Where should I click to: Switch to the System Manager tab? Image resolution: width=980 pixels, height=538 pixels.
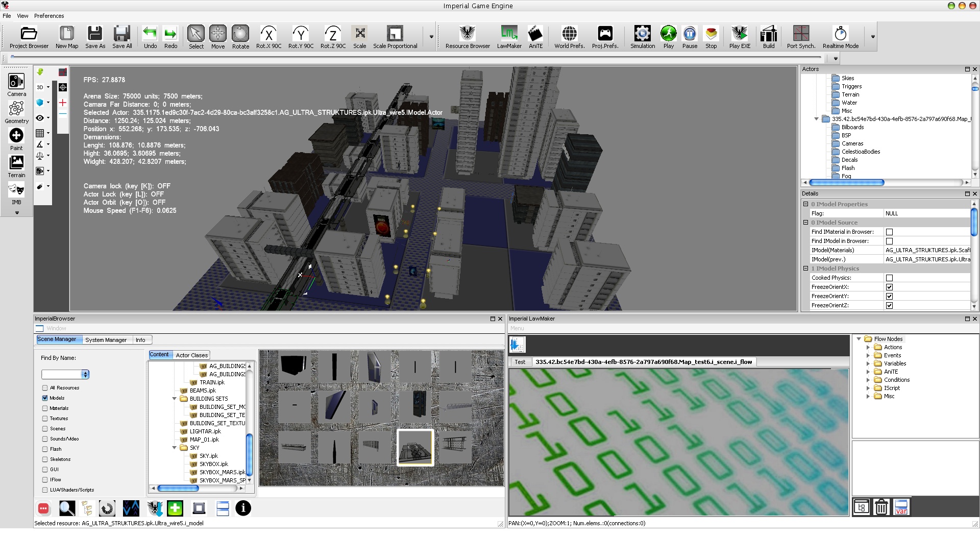(106, 340)
